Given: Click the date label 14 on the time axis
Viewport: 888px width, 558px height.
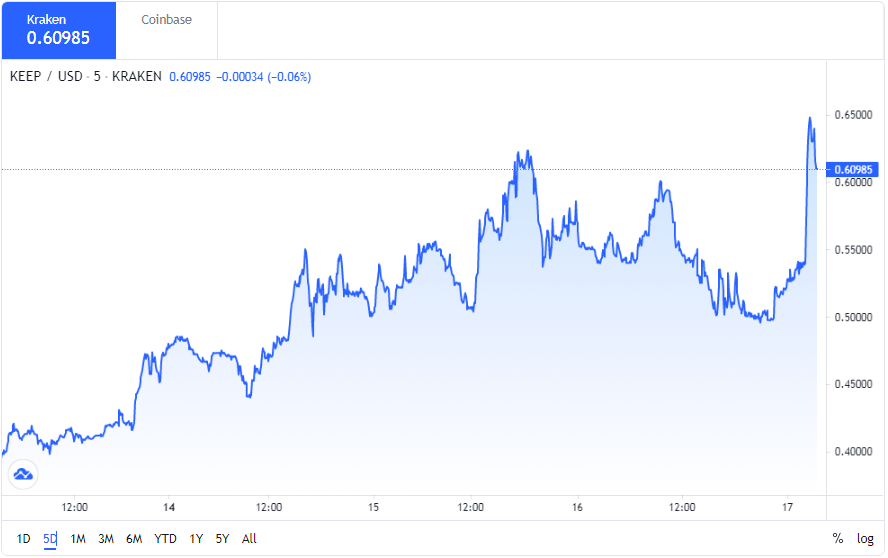Looking at the screenshot, I should tap(169, 507).
